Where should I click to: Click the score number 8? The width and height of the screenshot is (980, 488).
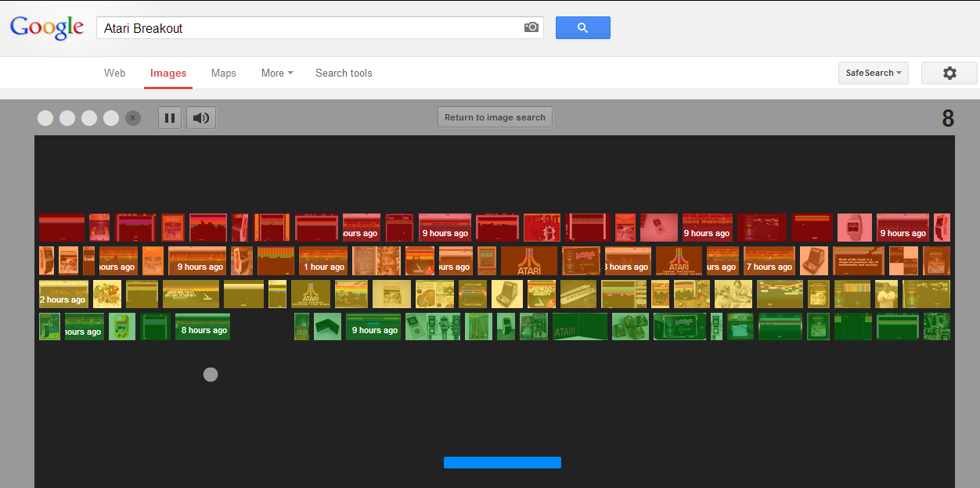(948, 118)
